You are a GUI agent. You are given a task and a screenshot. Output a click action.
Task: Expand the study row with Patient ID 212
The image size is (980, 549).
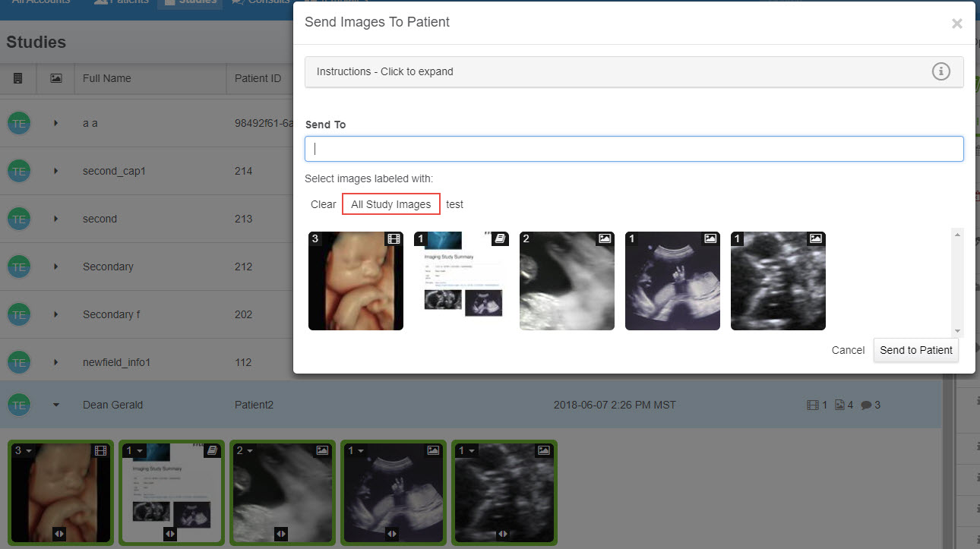coord(55,267)
